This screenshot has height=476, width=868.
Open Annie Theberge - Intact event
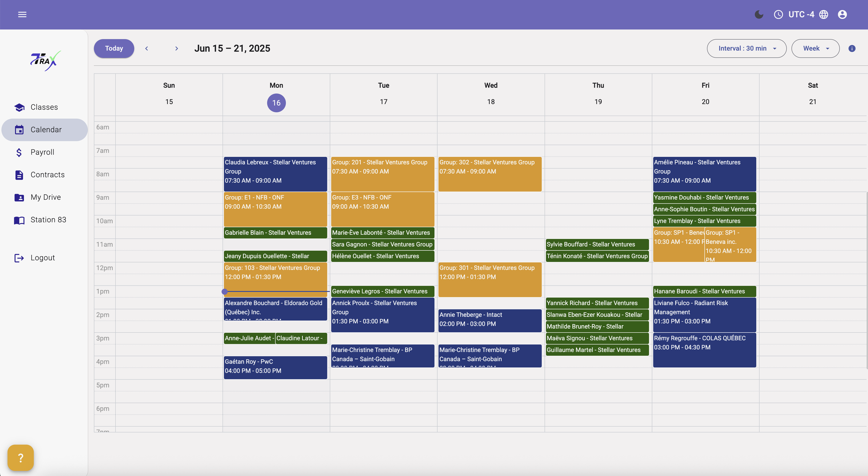click(x=490, y=321)
